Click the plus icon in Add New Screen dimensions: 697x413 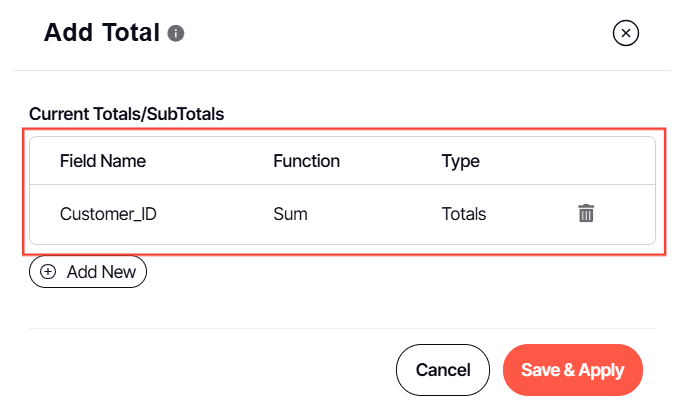[48, 271]
